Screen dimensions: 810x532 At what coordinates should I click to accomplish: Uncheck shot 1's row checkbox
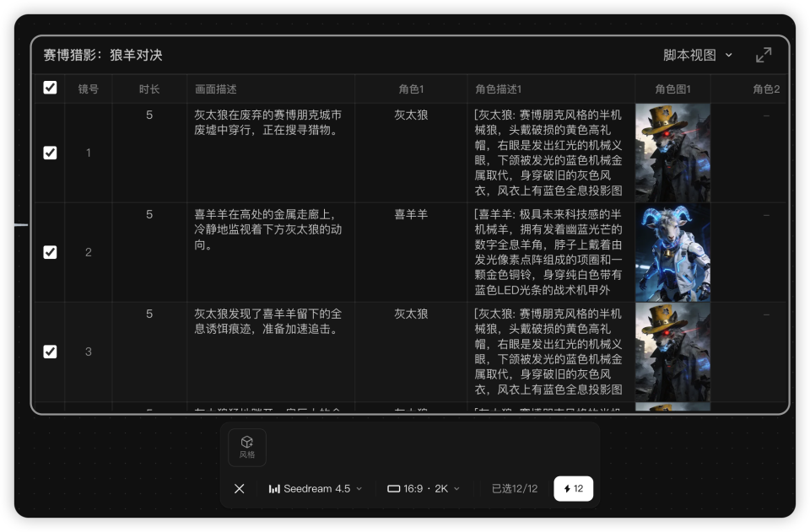pos(50,153)
